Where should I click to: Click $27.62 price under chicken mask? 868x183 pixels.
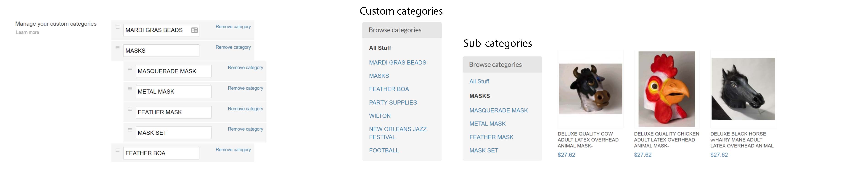click(x=643, y=155)
